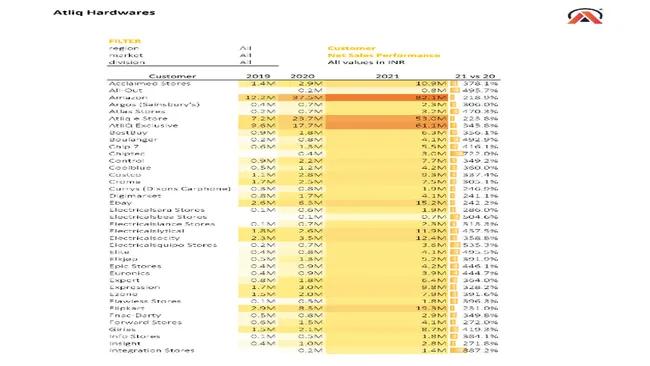
Task: Select the "division" filter label
Action: pos(127,62)
